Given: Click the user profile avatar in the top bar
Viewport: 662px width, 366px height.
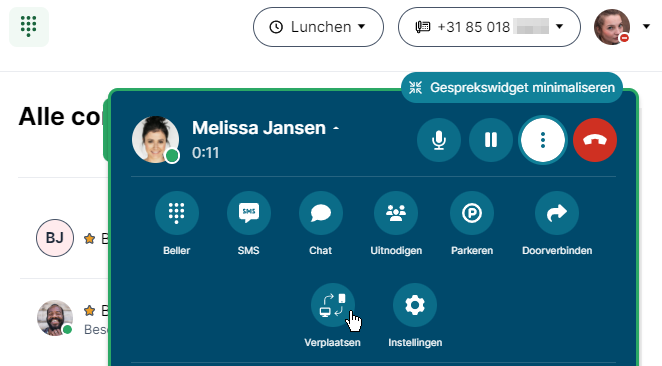Looking at the screenshot, I should (612, 27).
